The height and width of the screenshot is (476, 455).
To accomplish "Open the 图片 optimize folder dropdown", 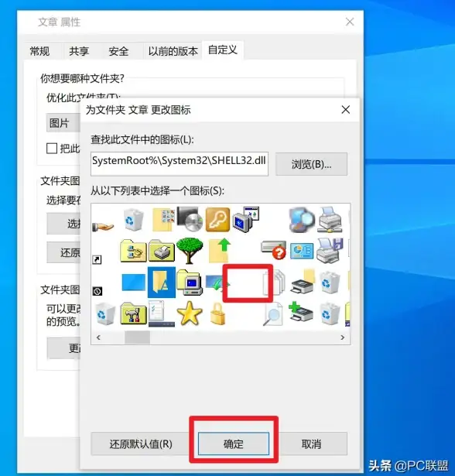I will (63, 123).
